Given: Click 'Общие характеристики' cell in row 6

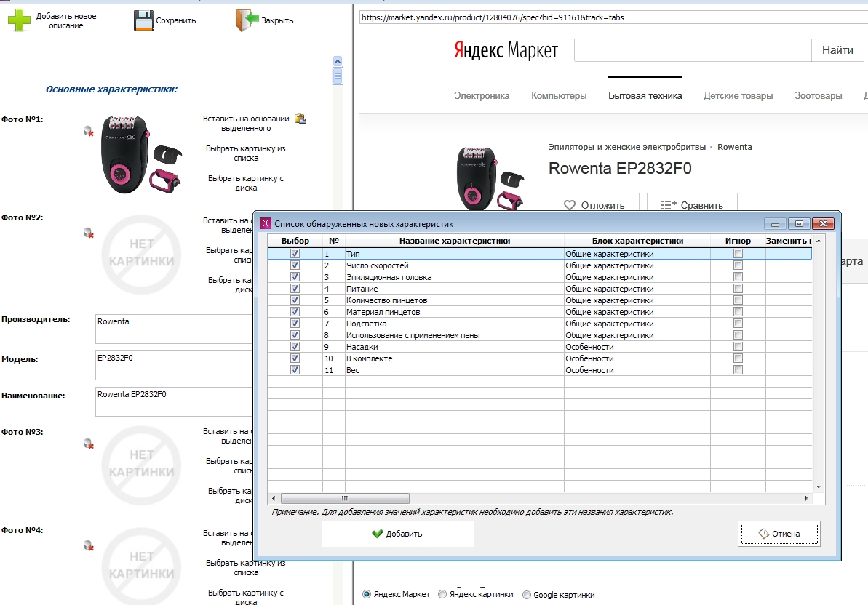Looking at the screenshot, I should coord(637,312).
